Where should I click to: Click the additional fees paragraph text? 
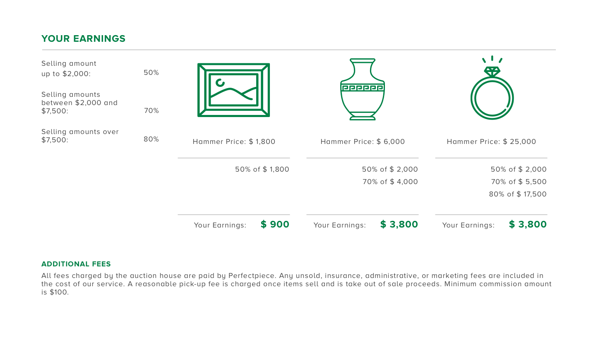[x=296, y=284]
